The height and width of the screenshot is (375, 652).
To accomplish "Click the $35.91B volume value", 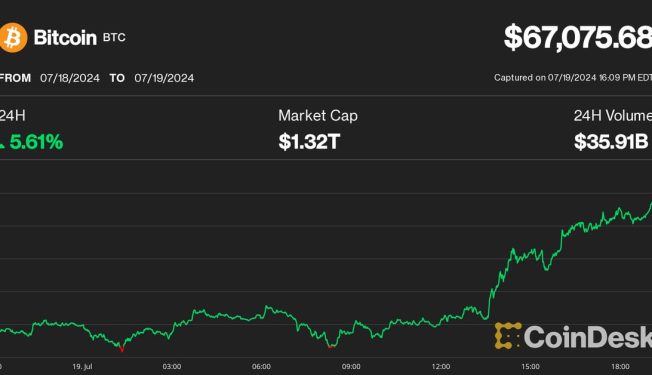I will pos(611,142).
